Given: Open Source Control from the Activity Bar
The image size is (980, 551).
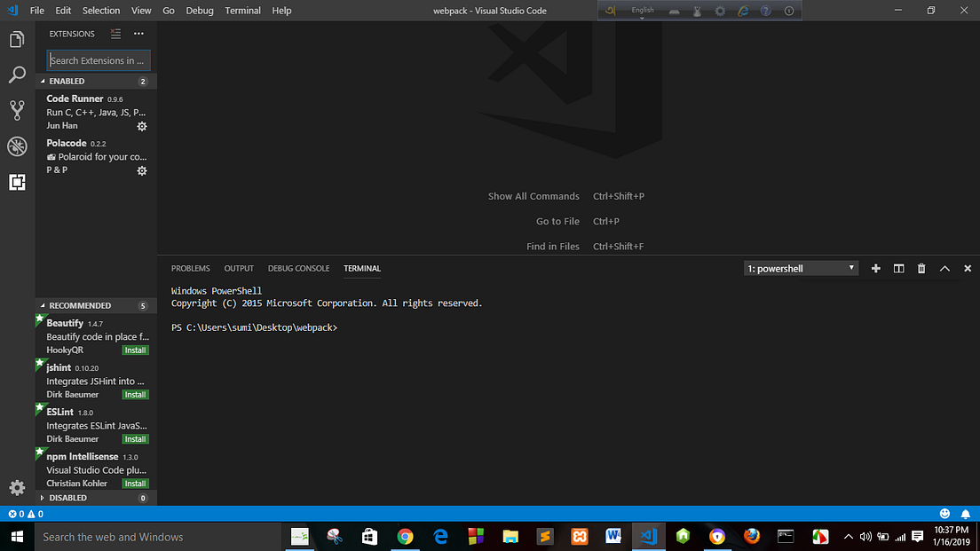Looking at the screenshot, I should [16, 110].
